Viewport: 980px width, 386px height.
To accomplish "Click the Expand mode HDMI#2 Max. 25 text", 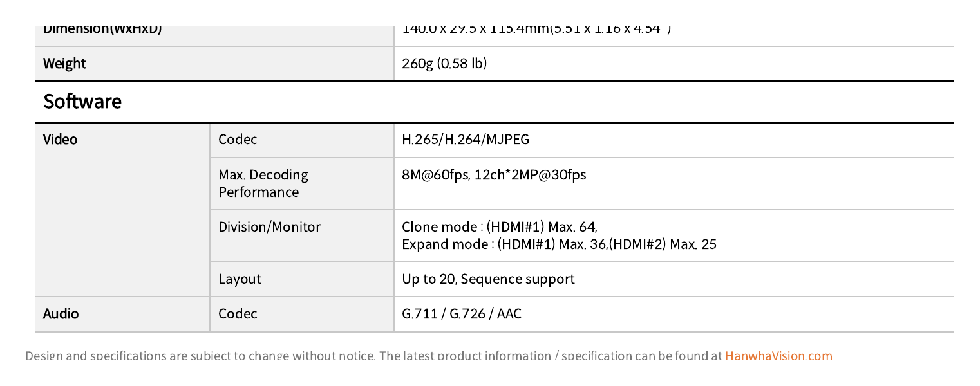I will click(559, 244).
